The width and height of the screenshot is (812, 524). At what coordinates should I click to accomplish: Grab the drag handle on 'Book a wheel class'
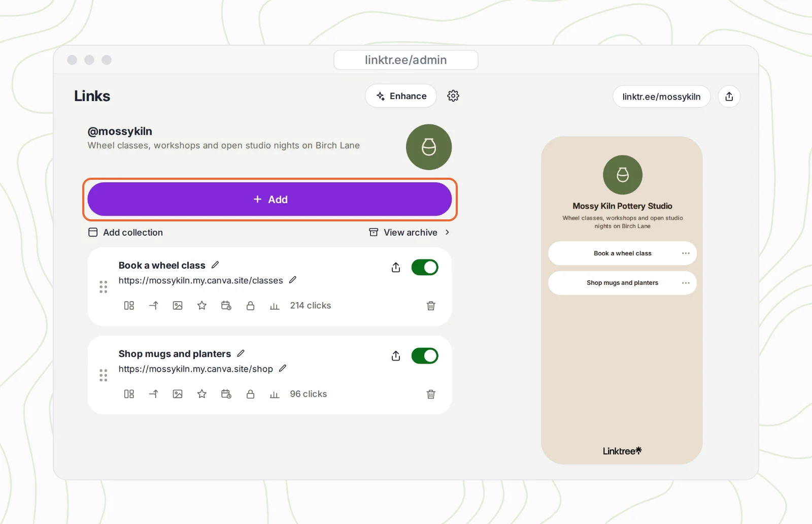click(104, 287)
